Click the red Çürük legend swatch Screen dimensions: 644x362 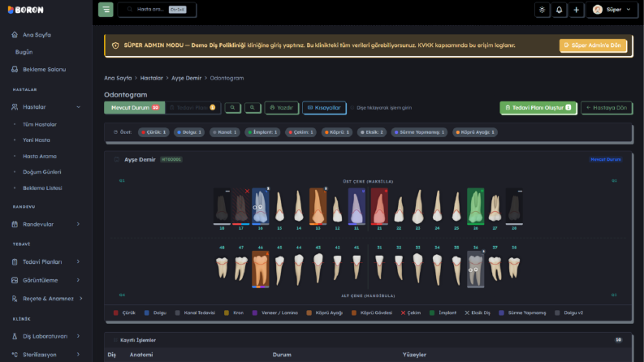tap(116, 312)
